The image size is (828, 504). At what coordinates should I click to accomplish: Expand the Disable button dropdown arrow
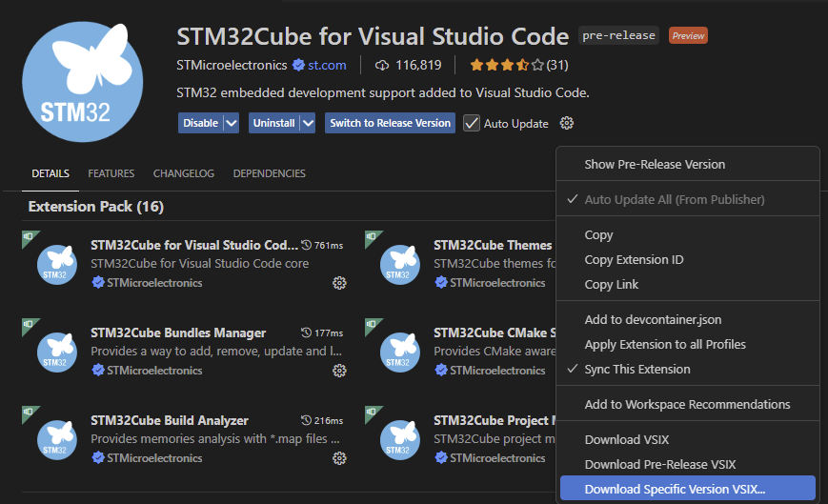pos(231,123)
